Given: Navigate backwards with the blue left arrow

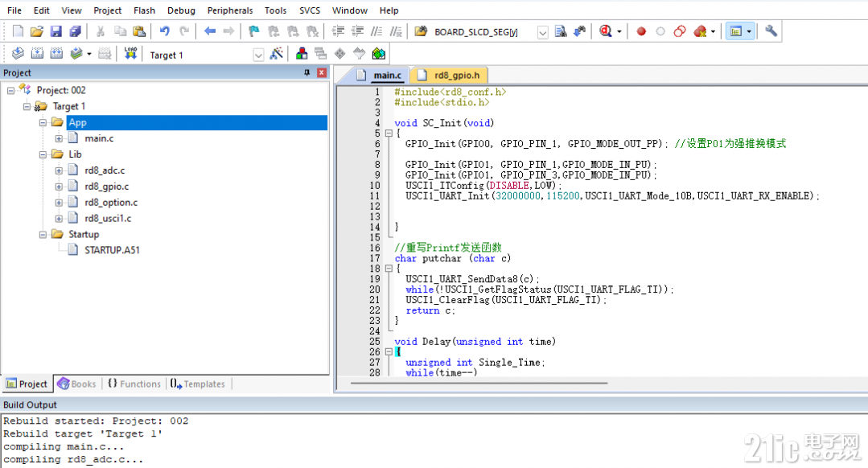Looking at the screenshot, I should click(209, 31).
